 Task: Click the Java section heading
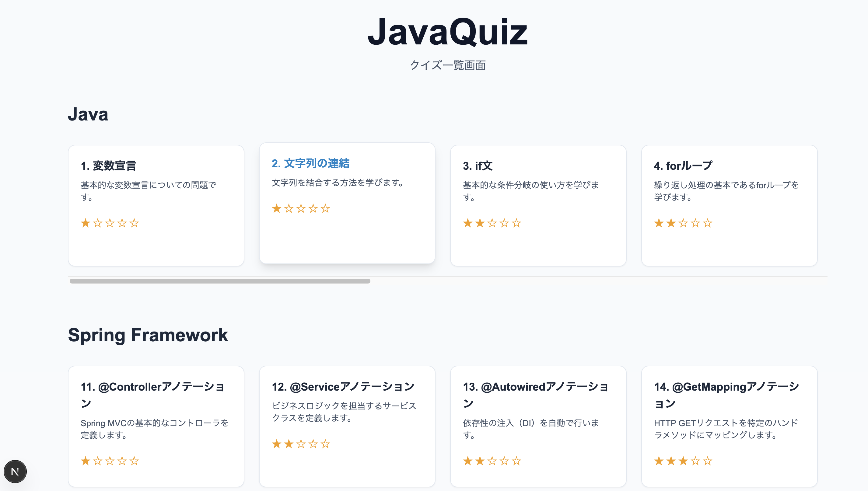(88, 114)
